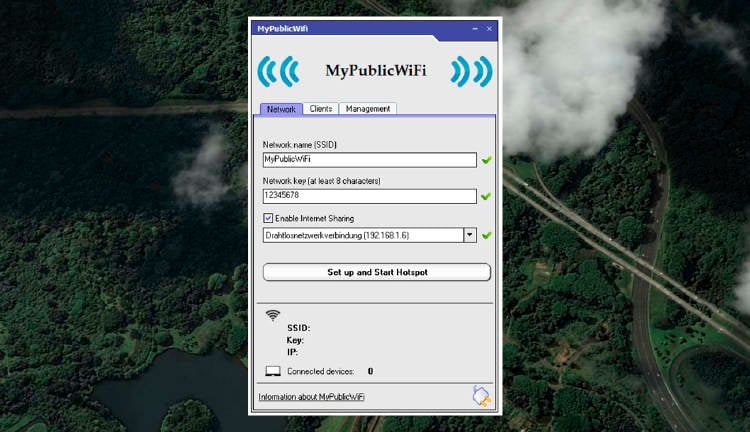
Task: Focus the Network key input field
Action: click(x=369, y=196)
